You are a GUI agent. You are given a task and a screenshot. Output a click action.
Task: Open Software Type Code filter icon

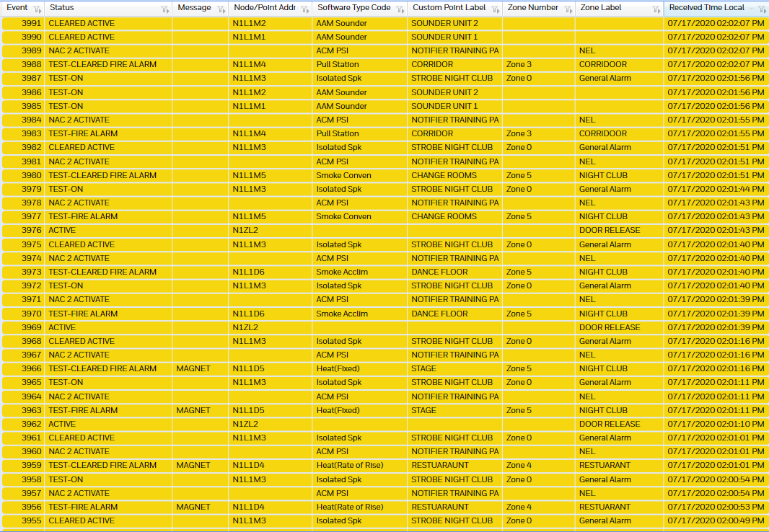[399, 9]
